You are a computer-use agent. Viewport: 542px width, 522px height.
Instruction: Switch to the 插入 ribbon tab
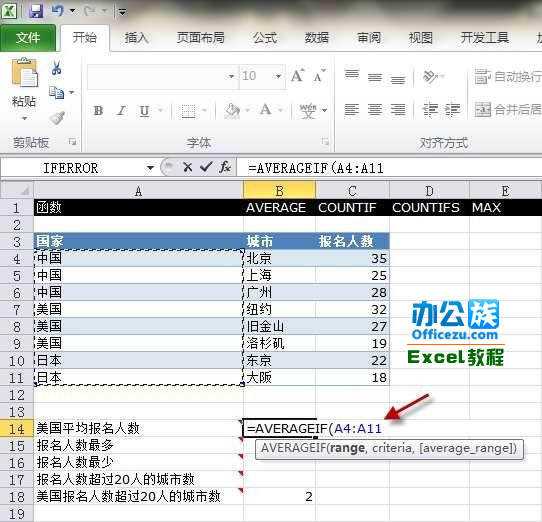point(136,38)
